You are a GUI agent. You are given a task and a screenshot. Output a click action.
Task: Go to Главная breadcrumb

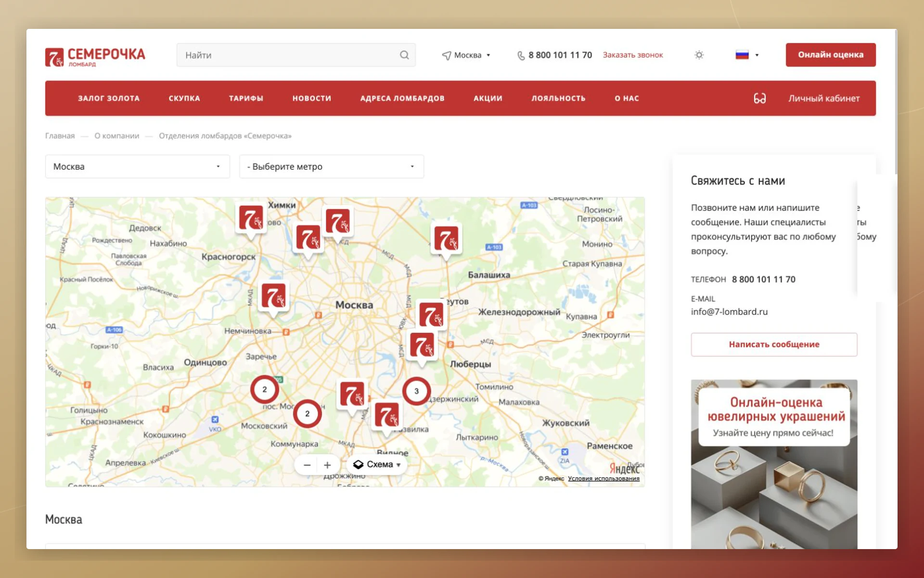click(60, 136)
